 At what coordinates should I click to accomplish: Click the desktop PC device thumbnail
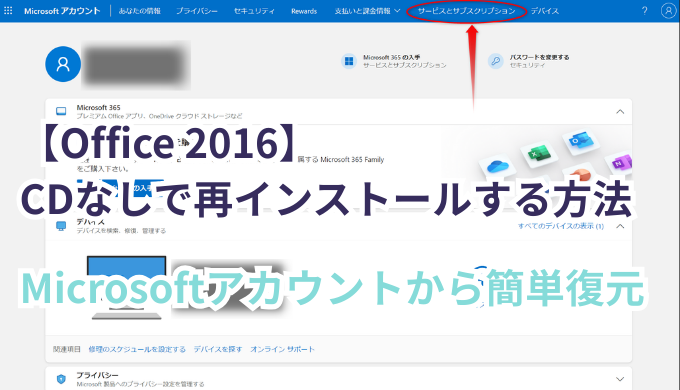(127, 288)
